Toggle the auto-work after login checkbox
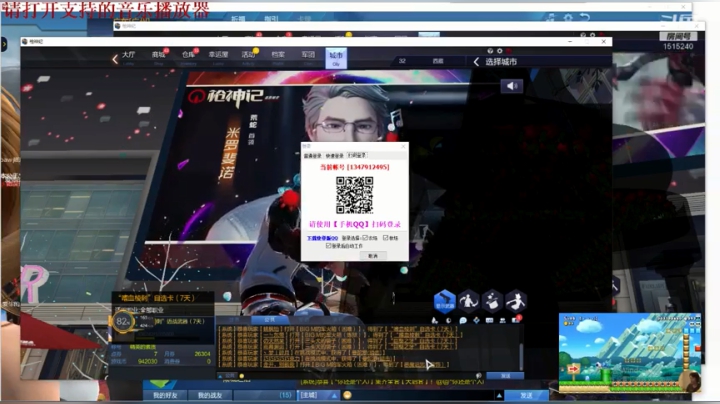 coord(328,246)
